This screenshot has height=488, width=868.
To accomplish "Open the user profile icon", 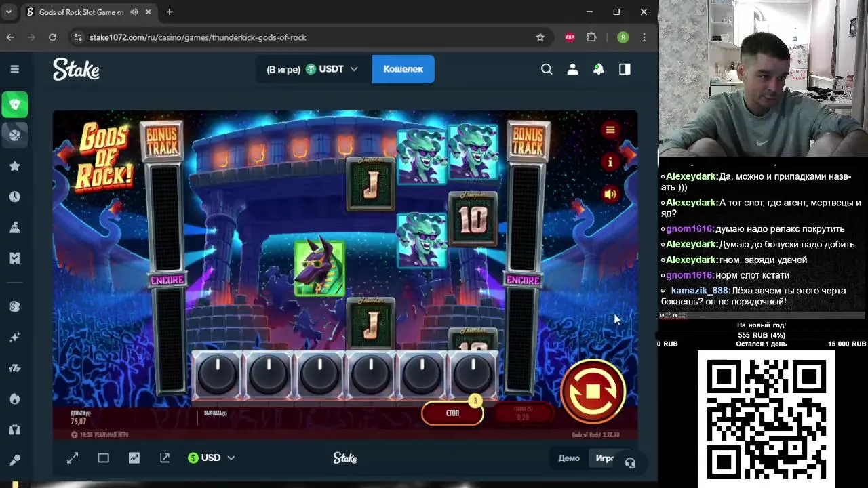I will point(573,69).
